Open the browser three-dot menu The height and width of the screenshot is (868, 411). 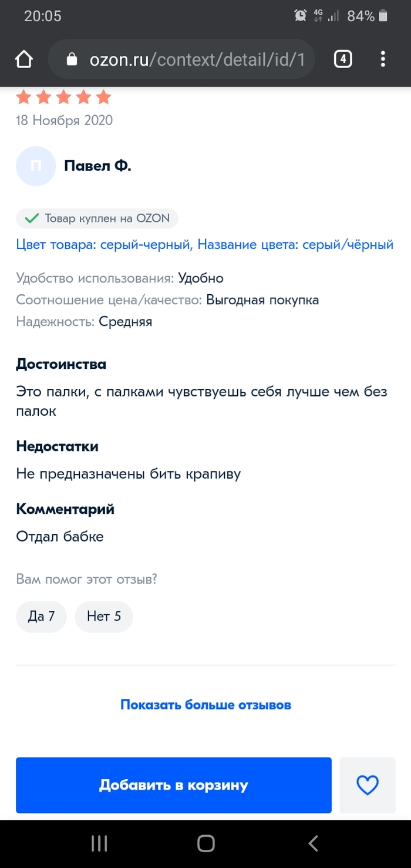tap(383, 59)
